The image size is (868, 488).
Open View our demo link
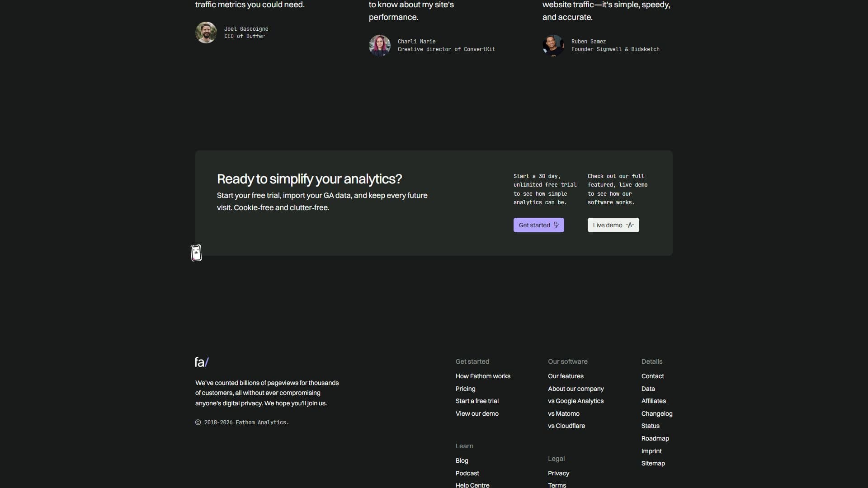(x=477, y=413)
